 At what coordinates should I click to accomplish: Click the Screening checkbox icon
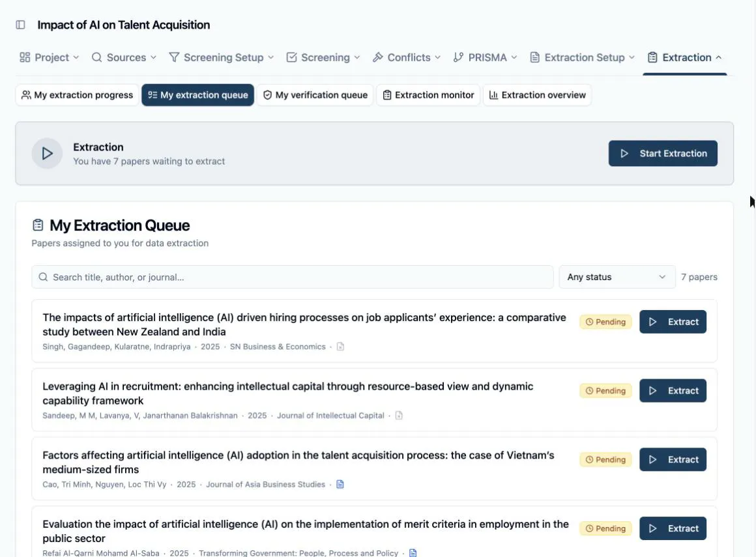291,57
